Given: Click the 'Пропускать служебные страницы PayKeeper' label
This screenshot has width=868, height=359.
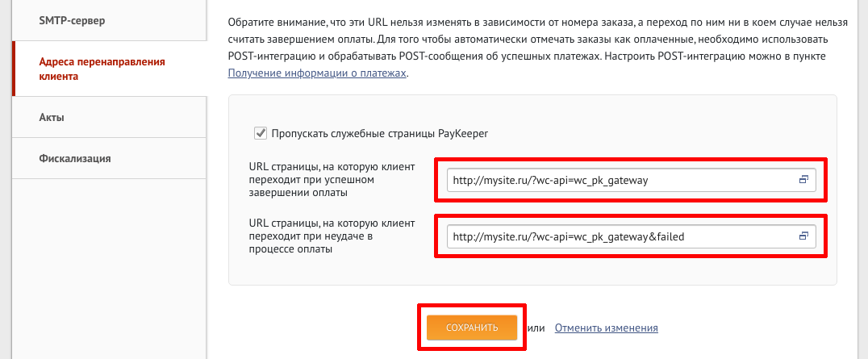Looking at the screenshot, I should click(380, 133).
